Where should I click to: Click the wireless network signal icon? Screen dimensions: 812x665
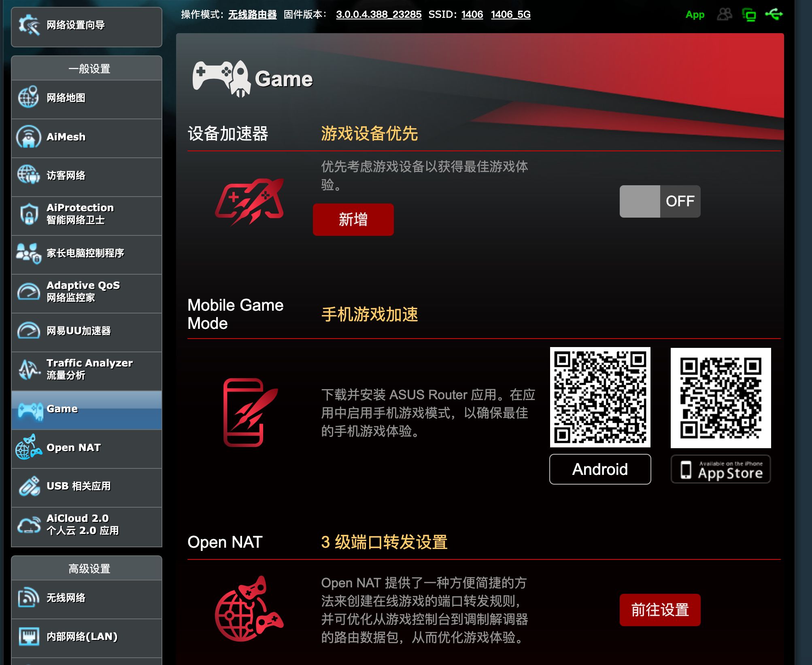point(28,597)
